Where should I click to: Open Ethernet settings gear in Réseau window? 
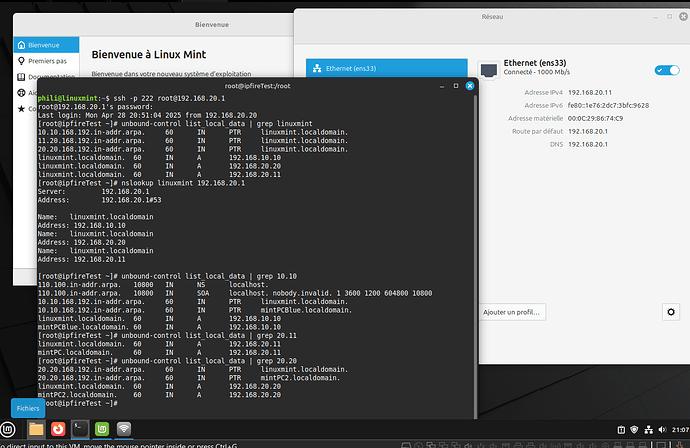671,312
